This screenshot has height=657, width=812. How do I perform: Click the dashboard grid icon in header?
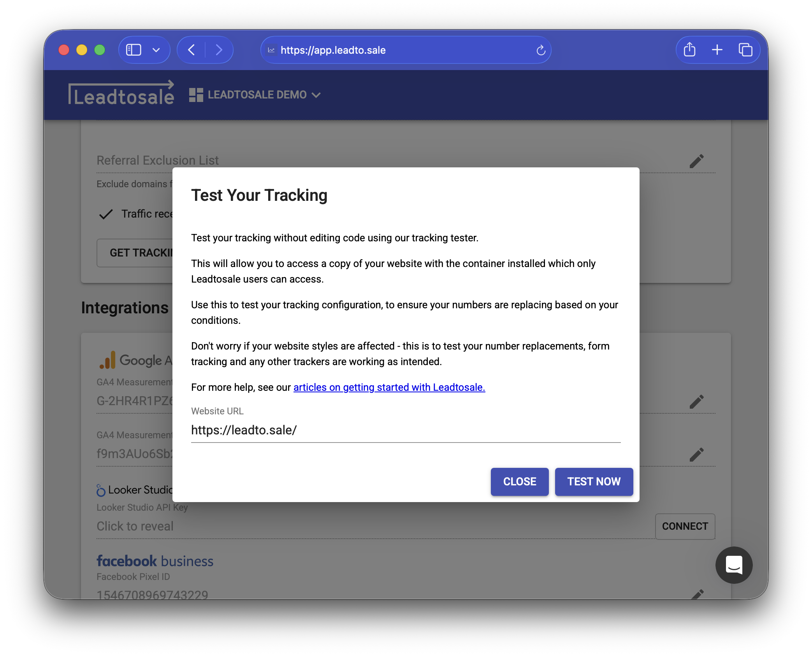196,95
